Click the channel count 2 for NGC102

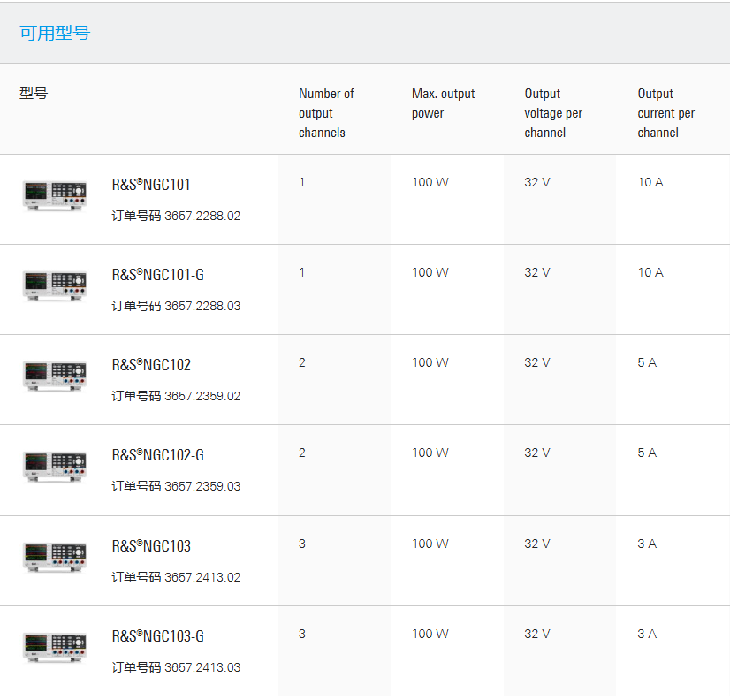click(x=302, y=362)
